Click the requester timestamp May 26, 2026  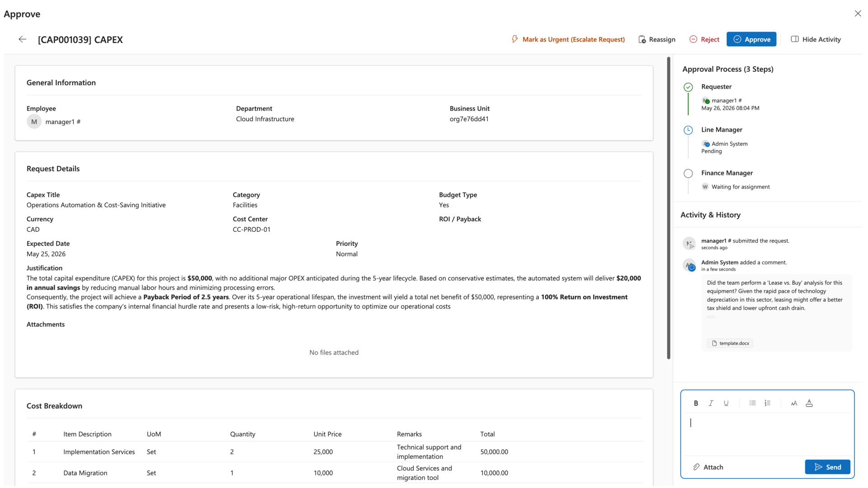(x=730, y=108)
